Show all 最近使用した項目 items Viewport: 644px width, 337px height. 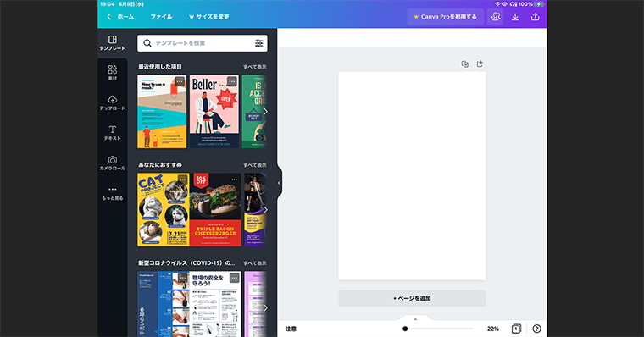[255, 67]
